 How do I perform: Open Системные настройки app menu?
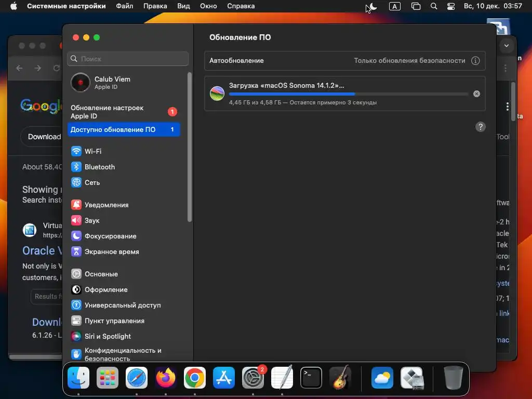[66, 6]
